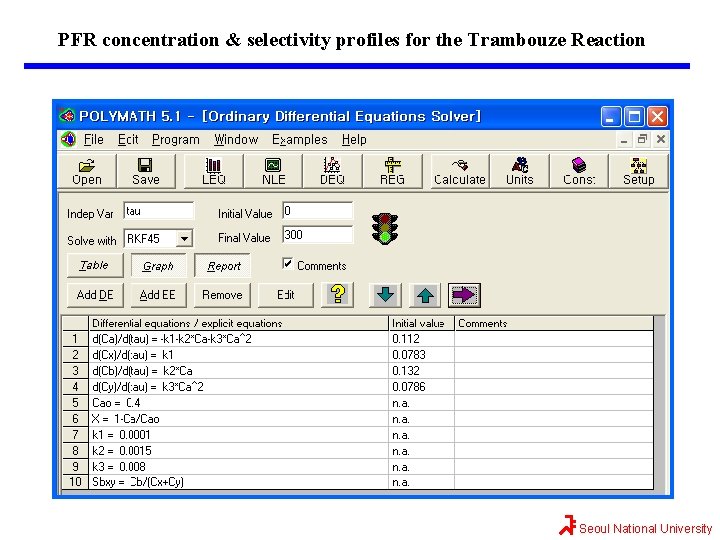Click the Open file toolbar icon
Screen dimensions: 720x540
(87, 171)
